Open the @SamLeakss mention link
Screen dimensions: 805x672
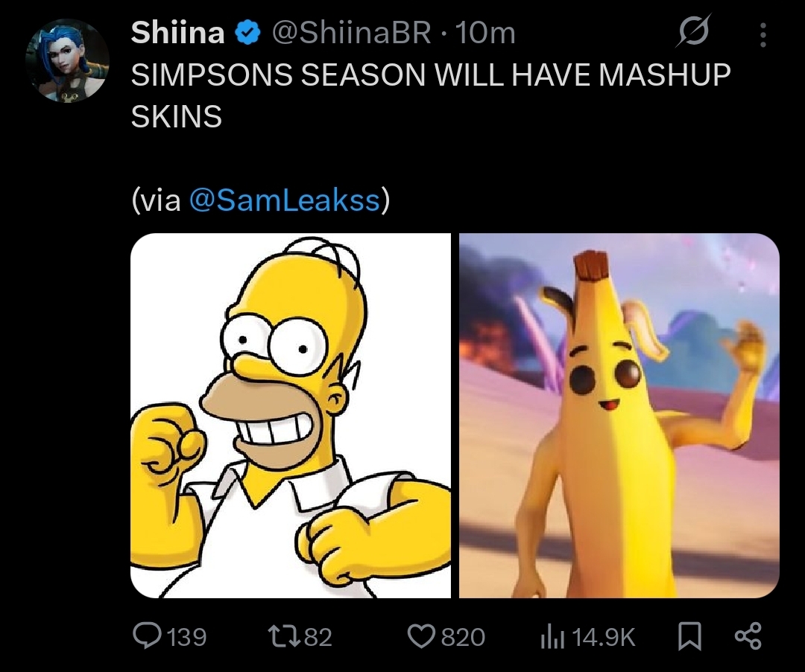coord(285,200)
